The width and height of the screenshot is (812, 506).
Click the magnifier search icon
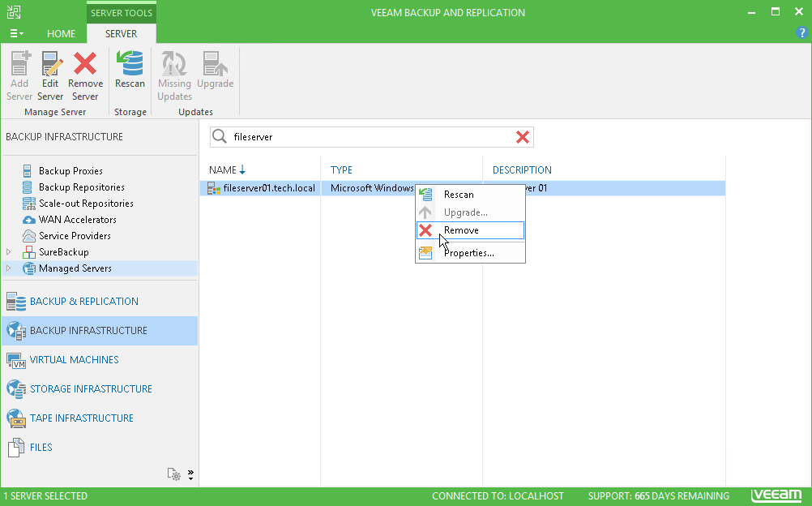pyautogui.click(x=220, y=136)
